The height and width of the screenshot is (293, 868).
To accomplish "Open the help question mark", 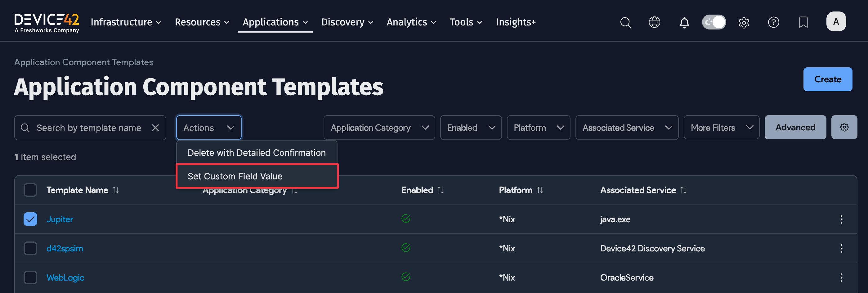I will [774, 22].
